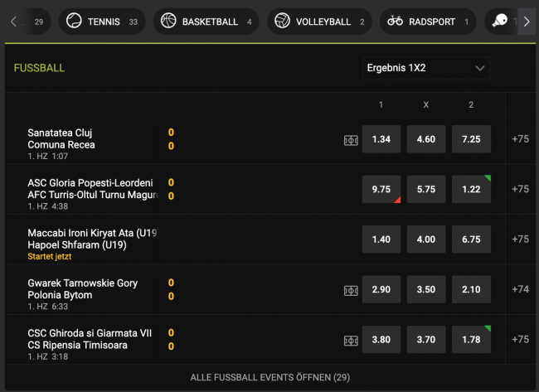Viewport: 539px width, 392px height.
Task: Open live pitch view for Sanatatea Cluj
Action: point(351,140)
